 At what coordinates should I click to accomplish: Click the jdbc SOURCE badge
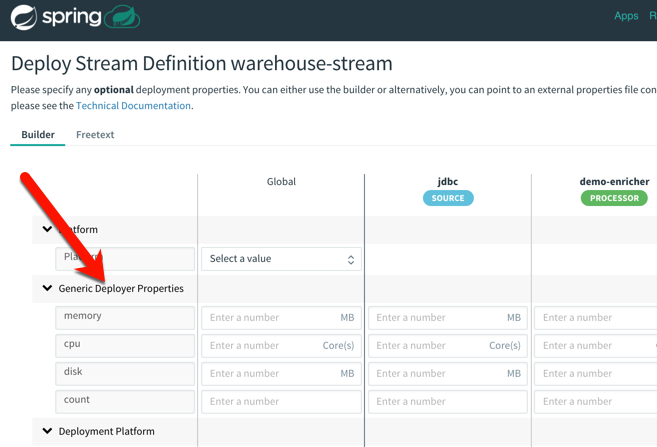(448, 198)
